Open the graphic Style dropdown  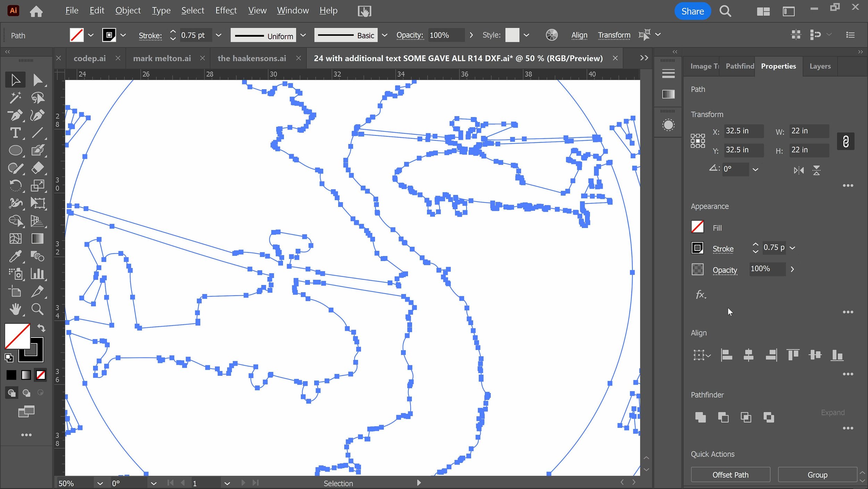(526, 35)
